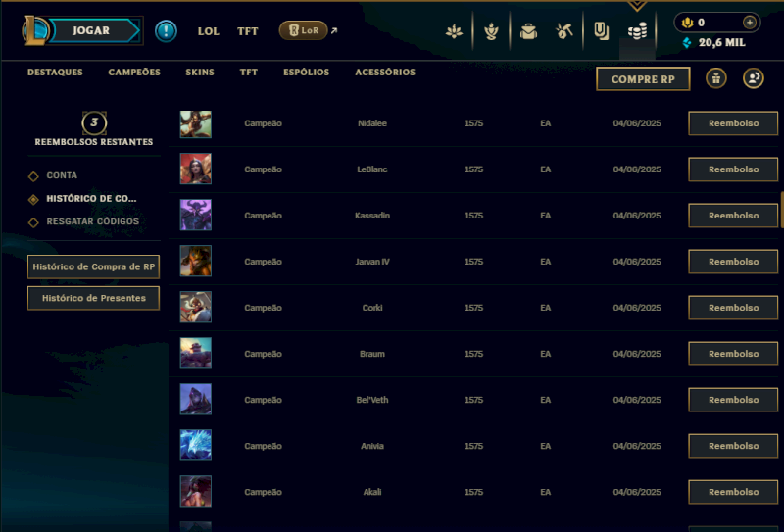Select CONTA in the sidebar
Image resolution: width=784 pixels, height=532 pixels.
tap(62, 175)
